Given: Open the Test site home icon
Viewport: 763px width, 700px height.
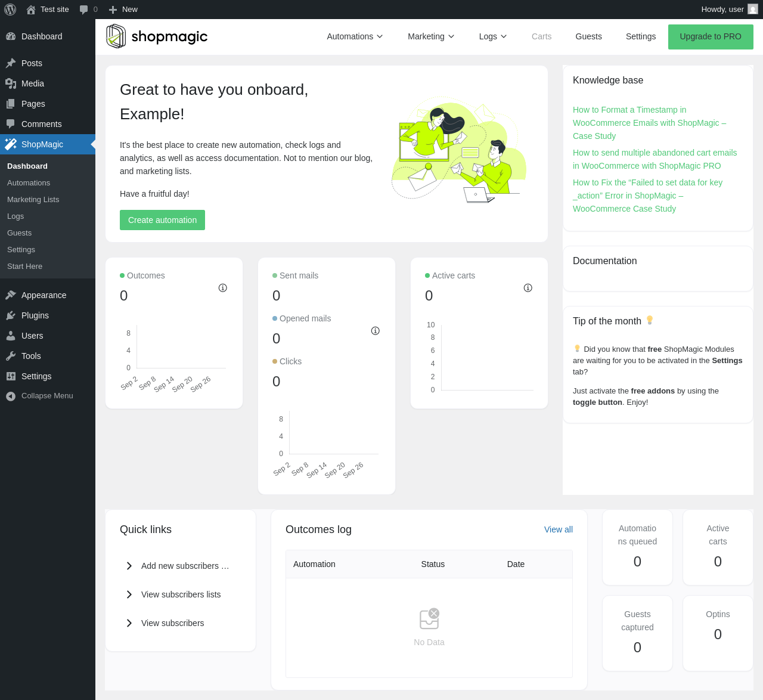Looking at the screenshot, I should [31, 10].
